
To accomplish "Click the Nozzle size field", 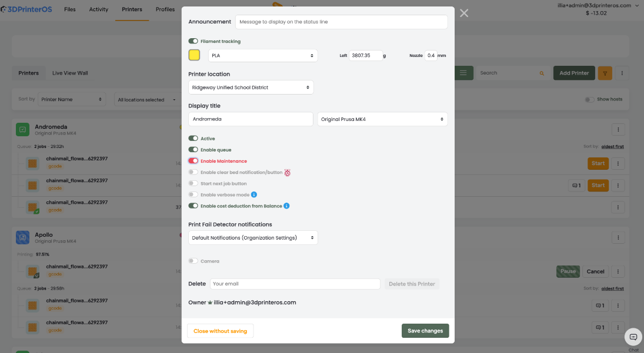I will coord(431,55).
